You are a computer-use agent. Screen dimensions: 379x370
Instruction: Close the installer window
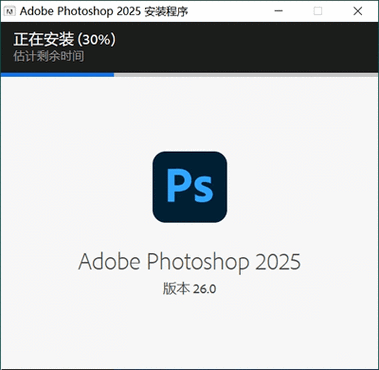coord(358,11)
